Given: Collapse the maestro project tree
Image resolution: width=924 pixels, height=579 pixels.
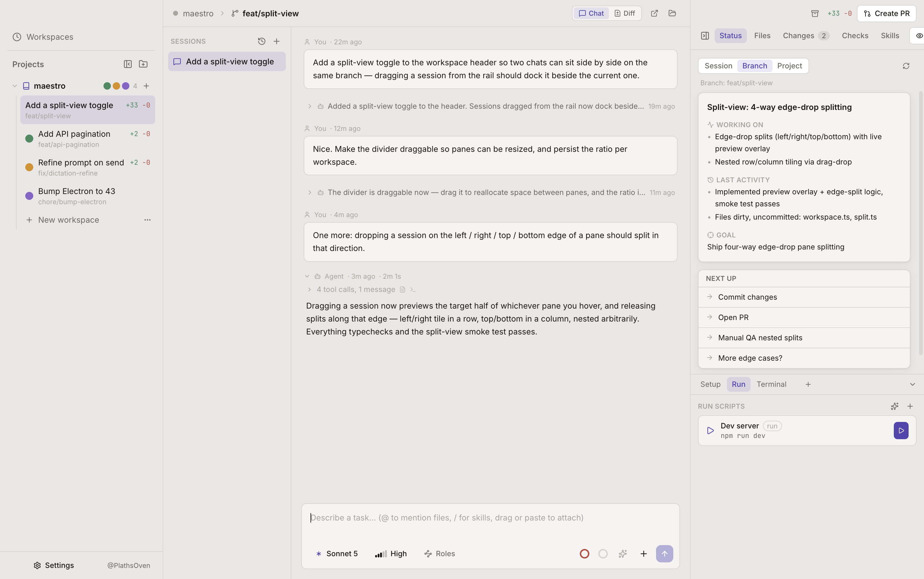Looking at the screenshot, I should 15,86.
